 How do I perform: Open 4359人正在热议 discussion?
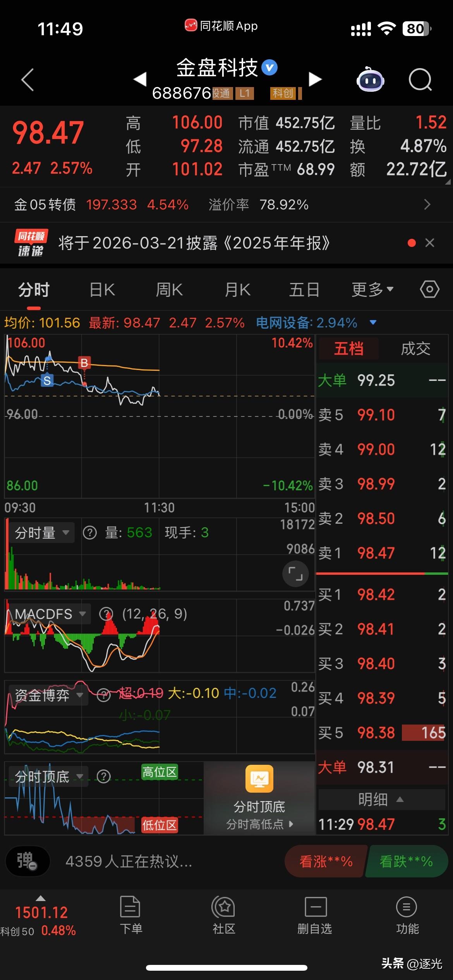[129, 861]
